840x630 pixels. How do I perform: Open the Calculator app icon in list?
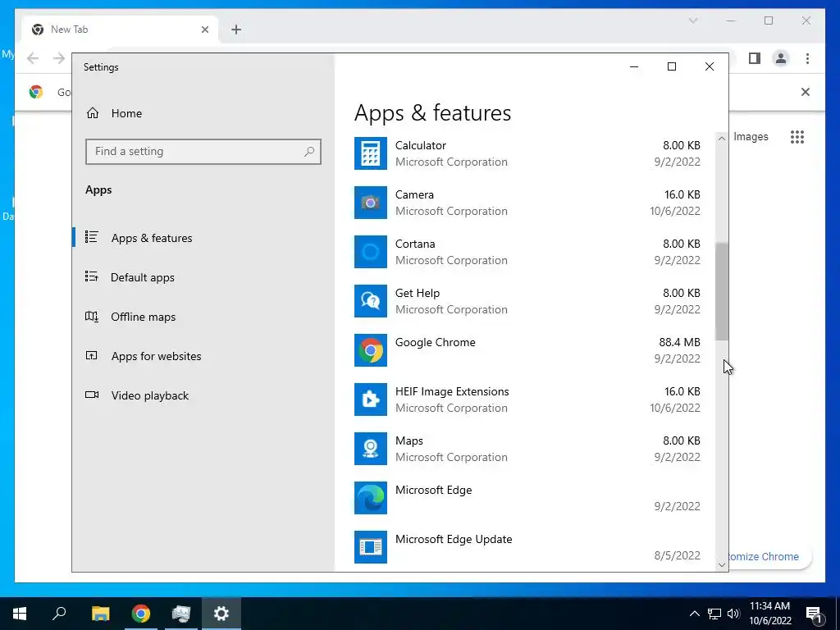[370, 153]
